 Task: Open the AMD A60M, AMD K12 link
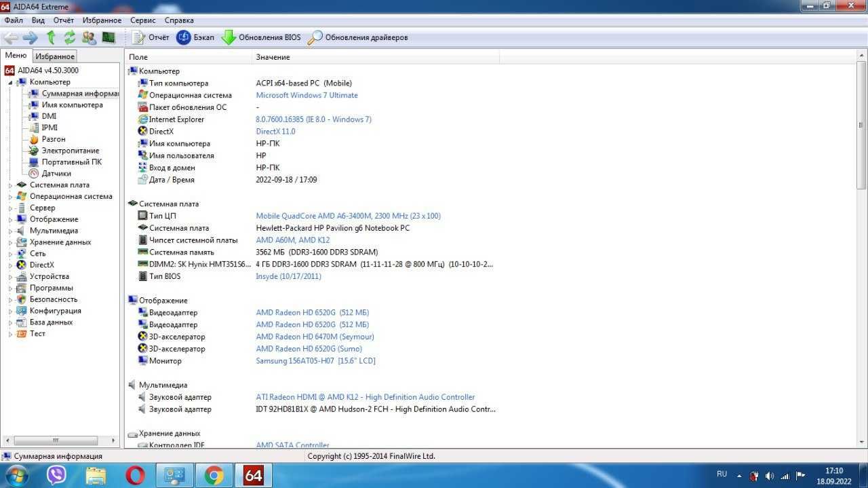point(293,240)
